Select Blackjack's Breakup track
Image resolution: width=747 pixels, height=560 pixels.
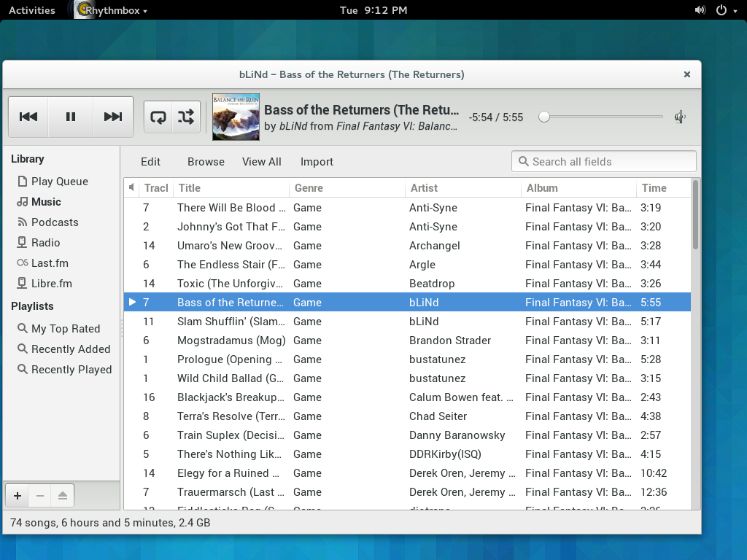407,397
